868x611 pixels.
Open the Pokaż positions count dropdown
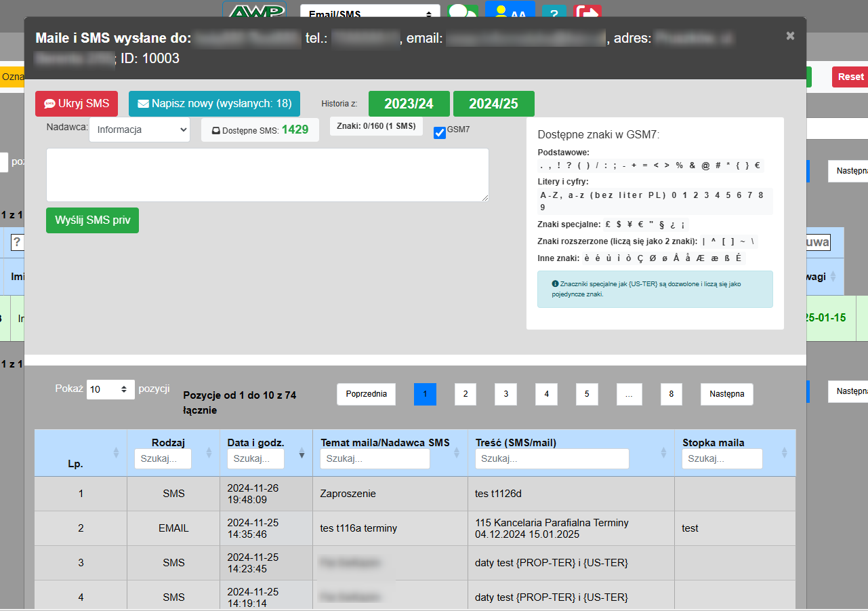[110, 389]
